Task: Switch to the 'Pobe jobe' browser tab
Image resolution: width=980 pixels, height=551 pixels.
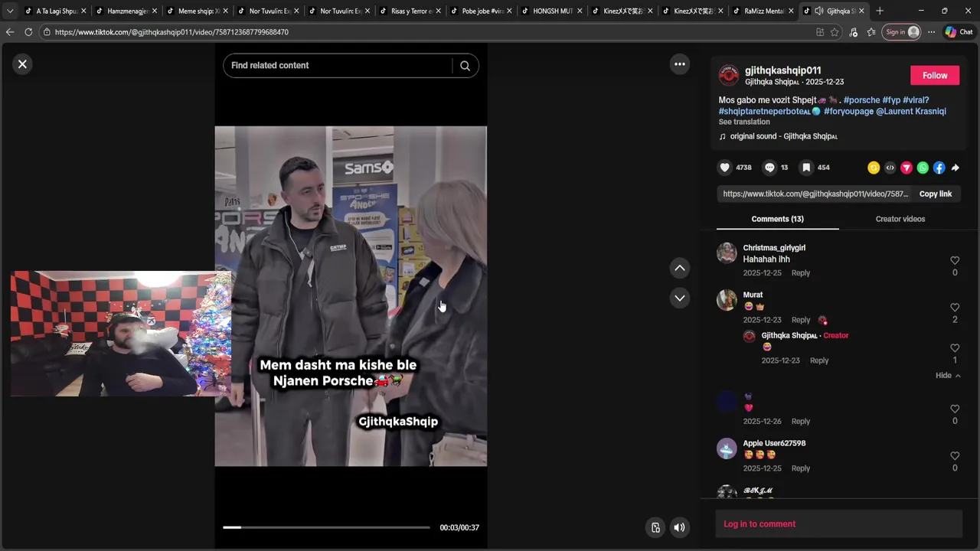Action: [x=482, y=11]
